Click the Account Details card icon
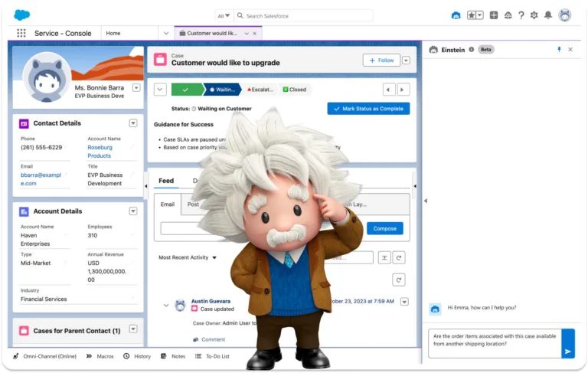The width and height of the screenshot is (588, 373). pyautogui.click(x=24, y=211)
